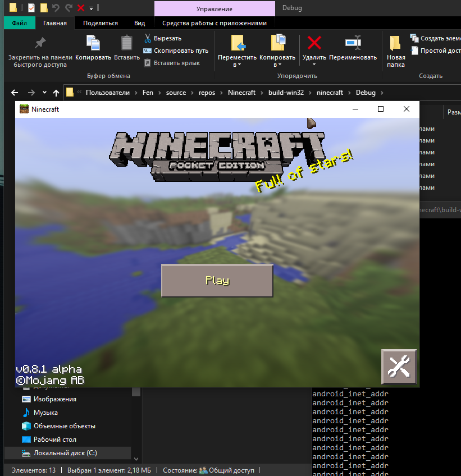Click Вставить ярлык command
Viewport: 461px width, 476px height.
(172, 63)
